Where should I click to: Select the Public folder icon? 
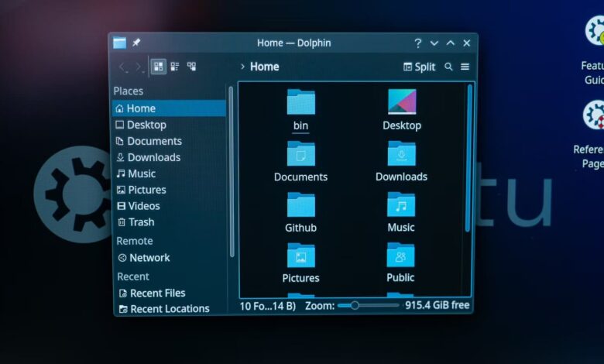pos(400,255)
